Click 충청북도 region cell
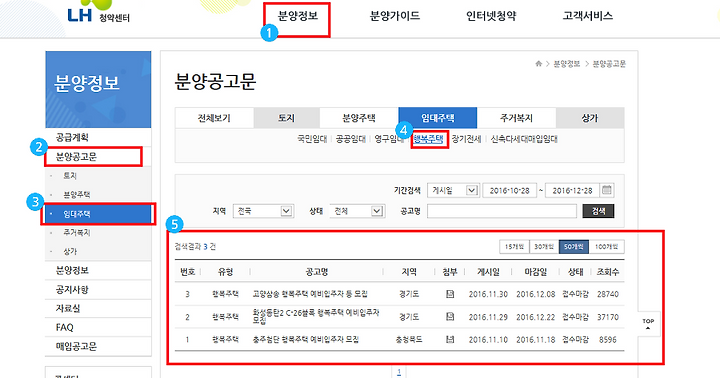 tap(409, 339)
